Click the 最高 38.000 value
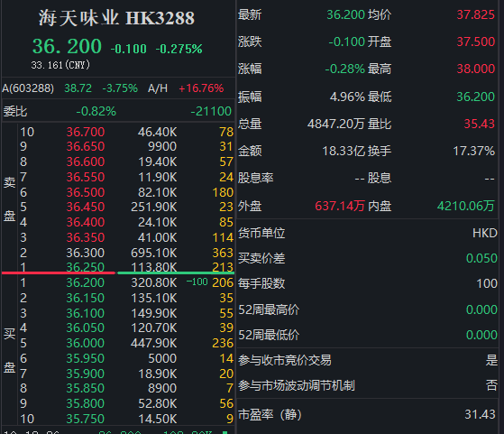The width and height of the screenshot is (504, 434). [476, 69]
